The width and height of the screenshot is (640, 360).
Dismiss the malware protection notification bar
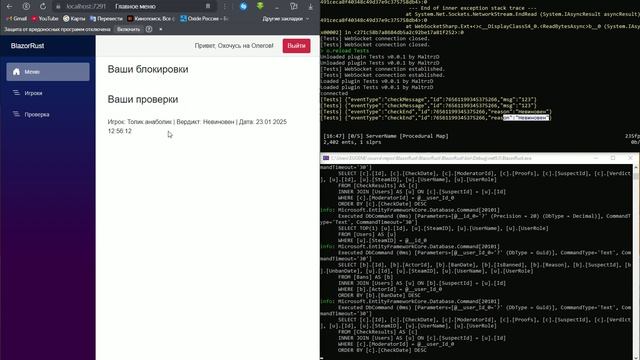(160, 29)
